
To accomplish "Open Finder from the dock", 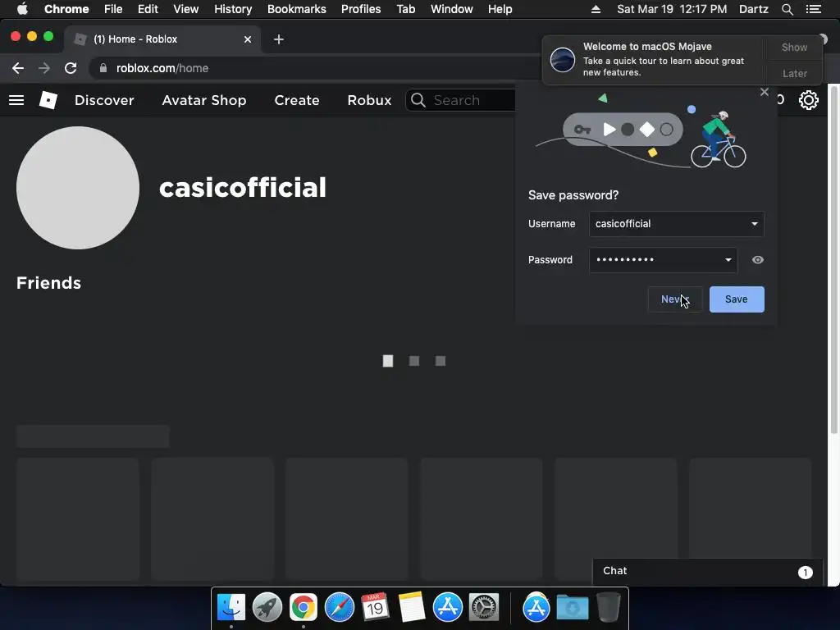I will point(231,608).
